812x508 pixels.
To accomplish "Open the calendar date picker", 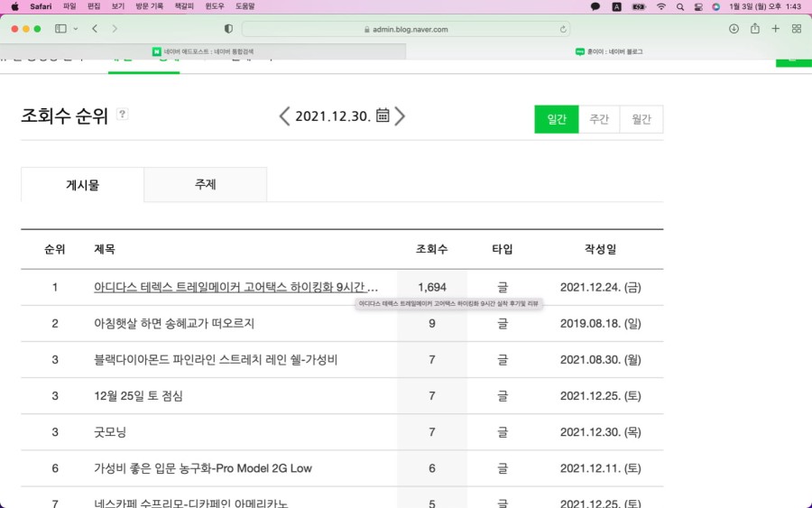I will (x=383, y=115).
